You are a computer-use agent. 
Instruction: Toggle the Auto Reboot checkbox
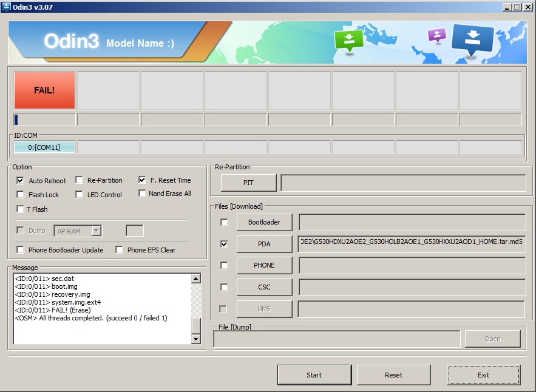click(x=21, y=180)
